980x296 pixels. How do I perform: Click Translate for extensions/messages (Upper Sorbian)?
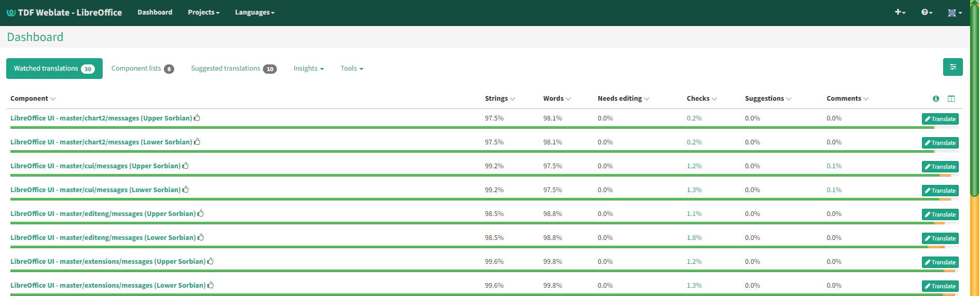(x=940, y=262)
